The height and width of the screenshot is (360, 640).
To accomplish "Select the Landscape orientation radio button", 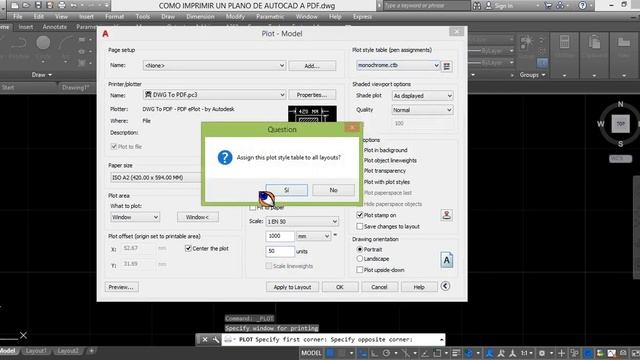I will tap(360, 259).
